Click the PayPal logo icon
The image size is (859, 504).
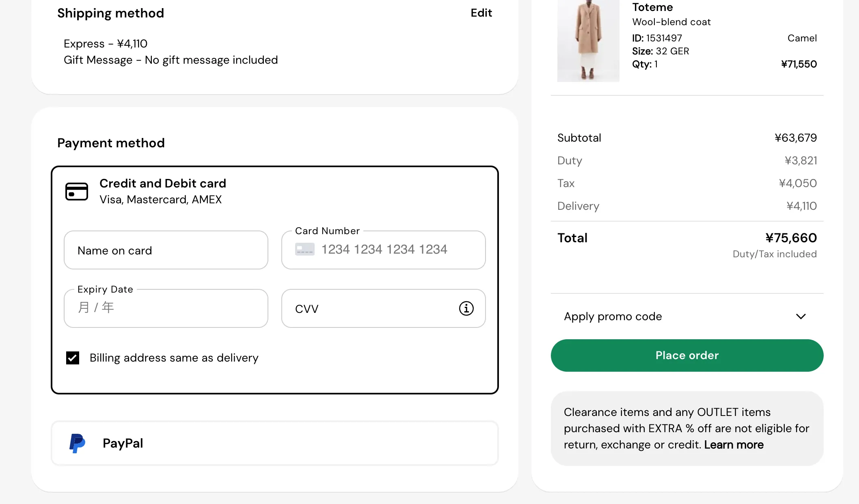point(77,443)
